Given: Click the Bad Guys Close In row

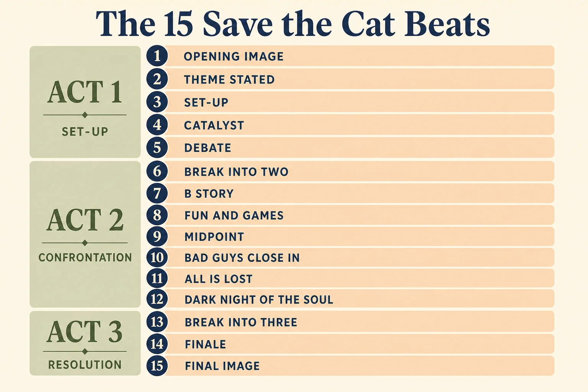Looking at the screenshot, I should click(x=350, y=258).
